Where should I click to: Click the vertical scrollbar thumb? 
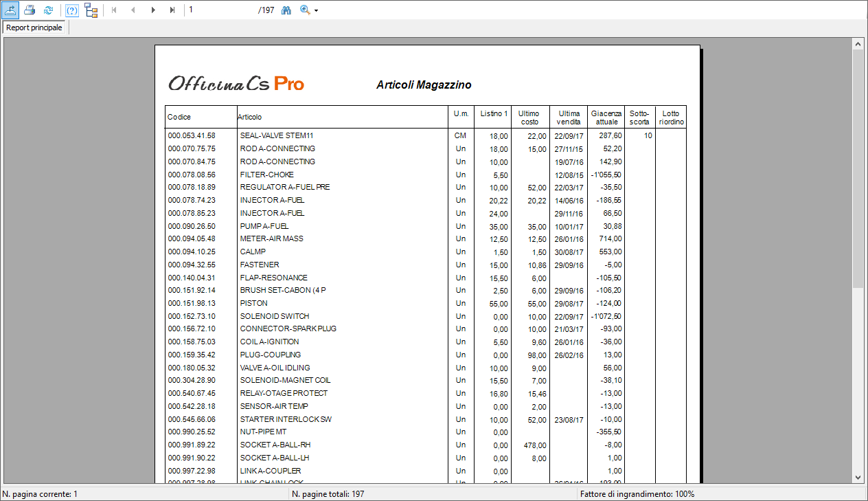coord(858,168)
